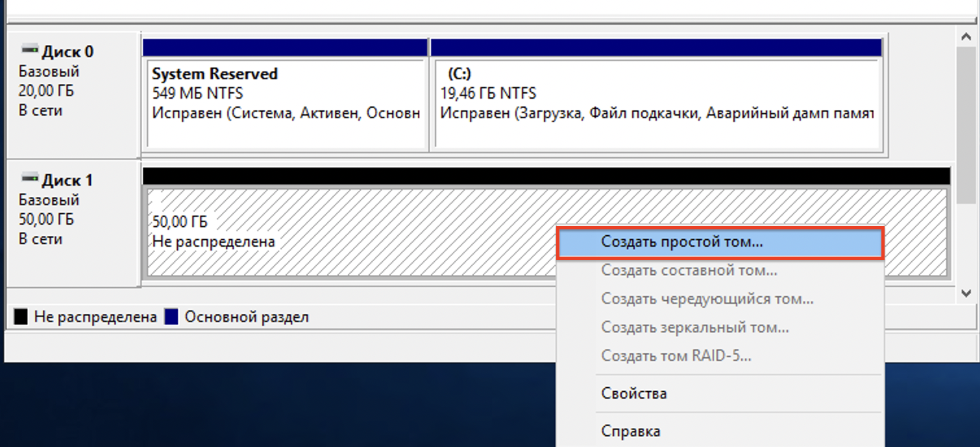Choose 'Создать простой том...' from context menu

tap(720, 243)
